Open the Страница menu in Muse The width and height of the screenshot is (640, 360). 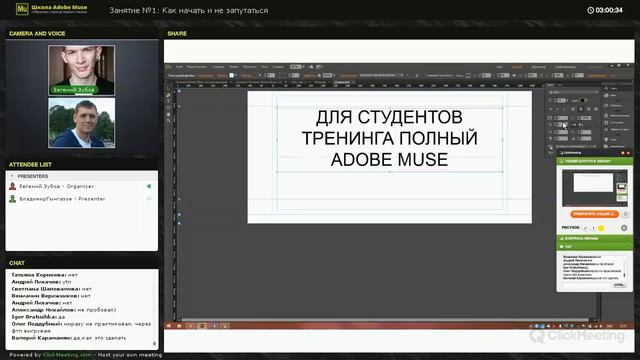[218, 67]
